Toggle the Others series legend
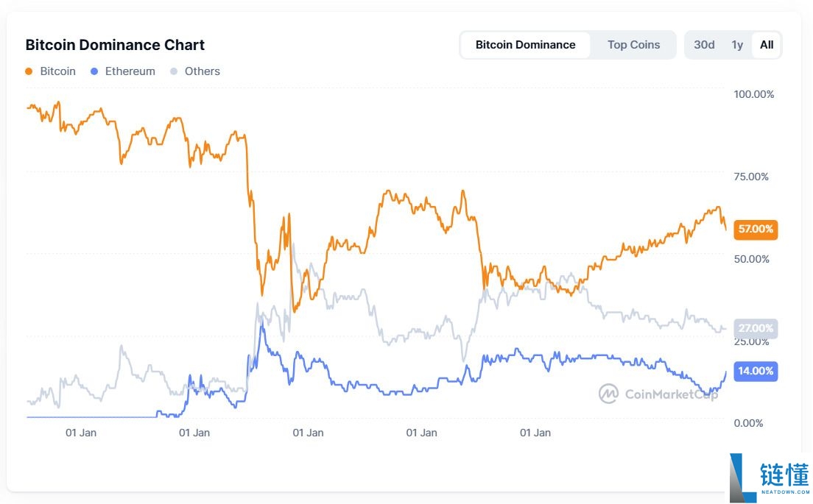This screenshot has height=504, width=813. coord(203,71)
